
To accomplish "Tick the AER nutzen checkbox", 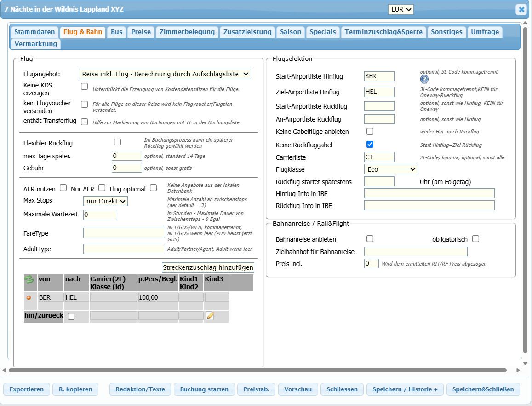I will coord(63,187).
